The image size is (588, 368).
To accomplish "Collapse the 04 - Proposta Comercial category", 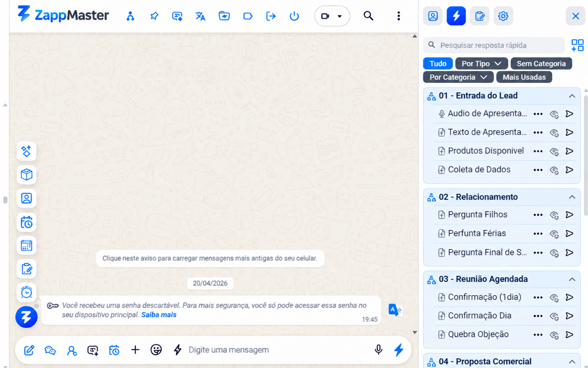I will pos(572,362).
